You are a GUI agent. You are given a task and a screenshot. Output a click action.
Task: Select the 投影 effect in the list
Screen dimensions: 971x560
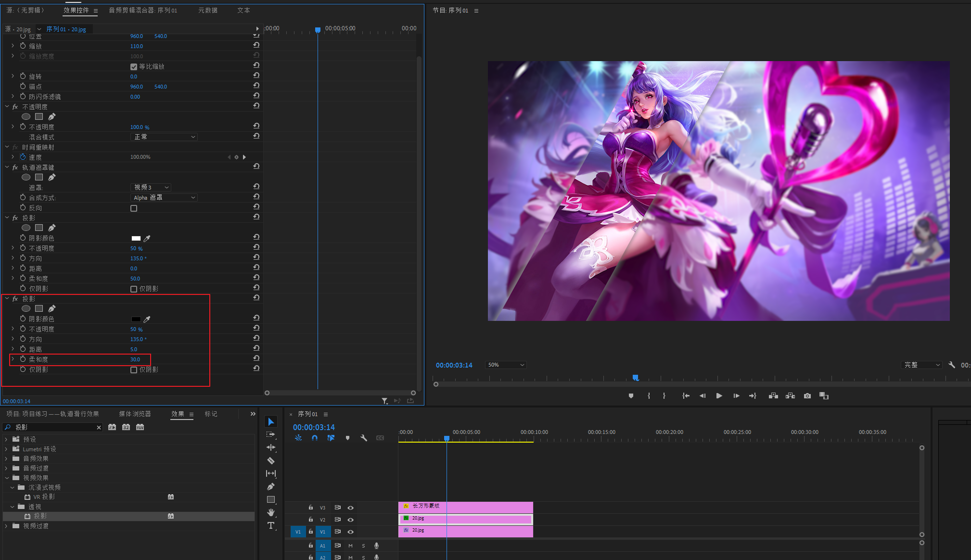pyautogui.click(x=40, y=516)
